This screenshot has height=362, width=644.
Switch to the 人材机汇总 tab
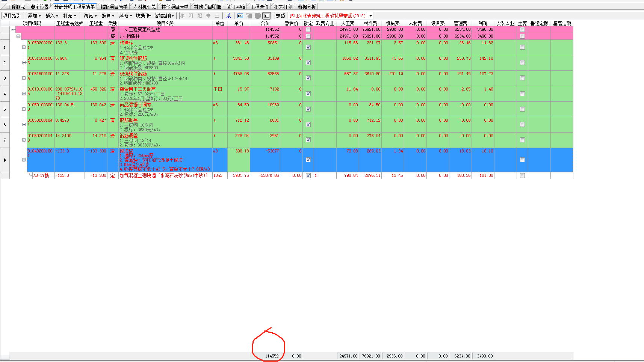[144, 7]
